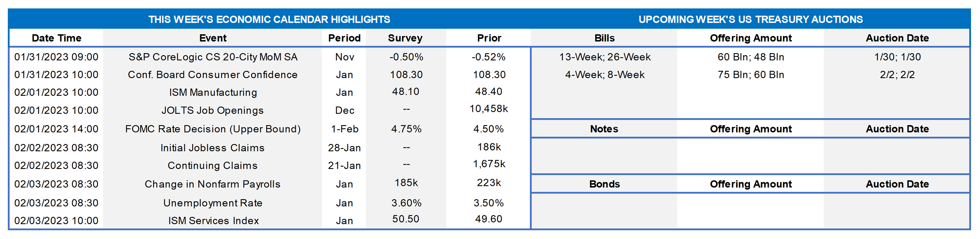Screen dimensions: 980x239
Task: Select the Bills section header
Action: (604, 38)
